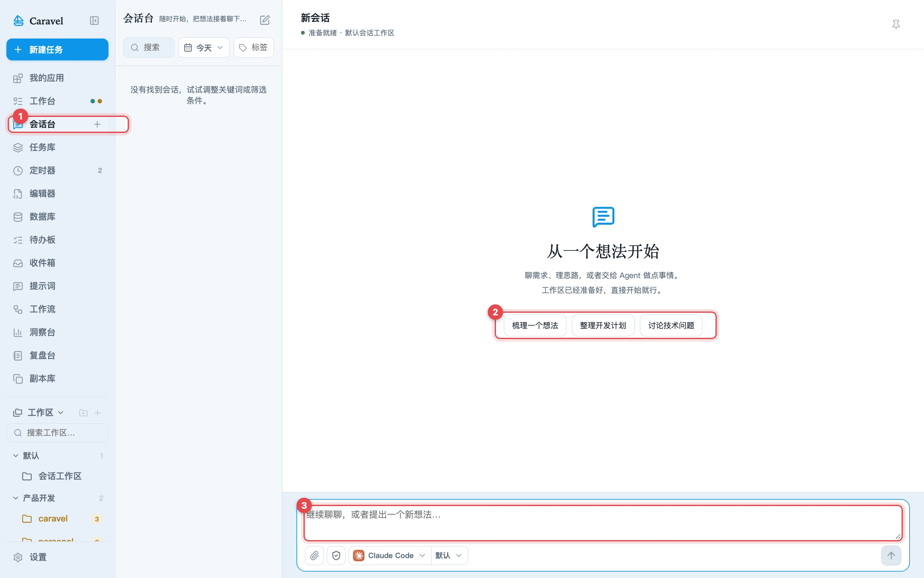Image resolution: width=924 pixels, height=578 pixels.
Task: Click the 标签 filter button
Action: (253, 48)
